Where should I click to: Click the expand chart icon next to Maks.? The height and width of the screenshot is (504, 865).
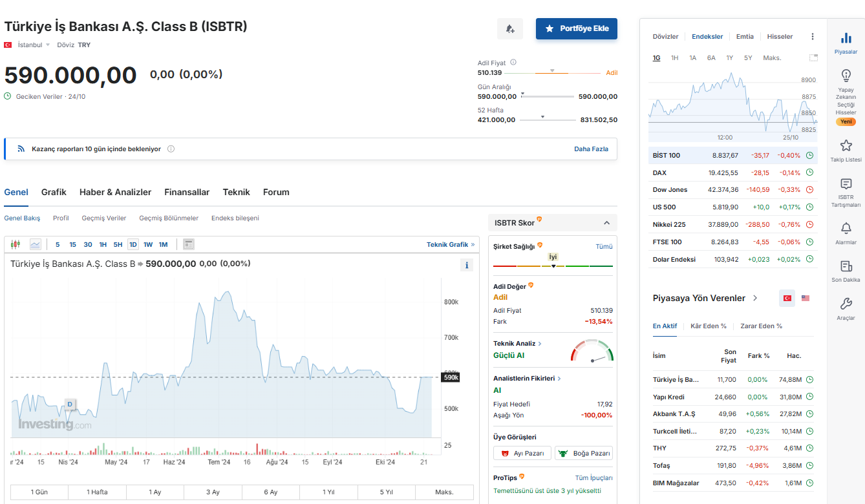pyautogui.click(x=813, y=58)
